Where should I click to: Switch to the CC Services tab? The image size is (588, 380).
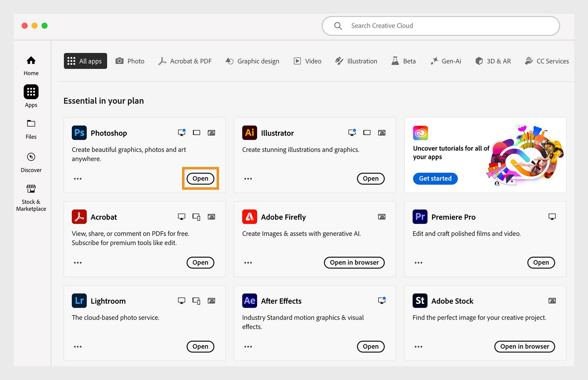(547, 61)
